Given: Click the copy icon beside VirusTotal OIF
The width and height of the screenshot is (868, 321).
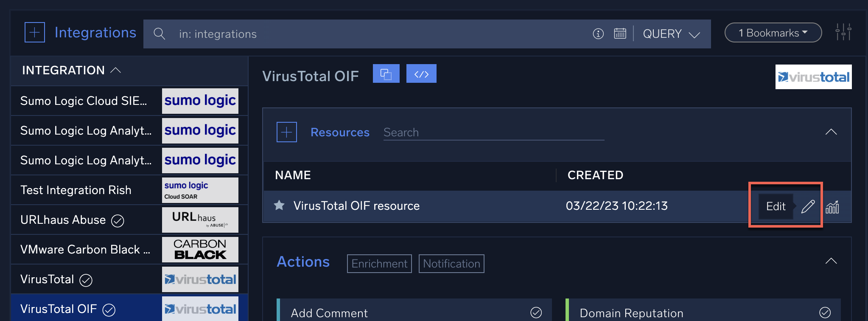Looking at the screenshot, I should 386,74.
